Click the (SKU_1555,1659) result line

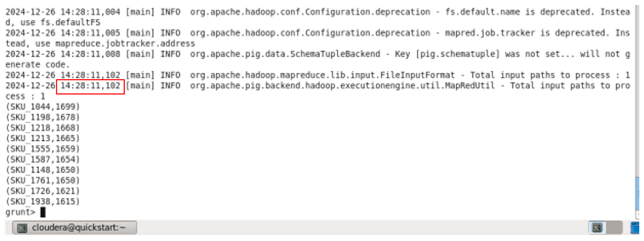[42, 149]
